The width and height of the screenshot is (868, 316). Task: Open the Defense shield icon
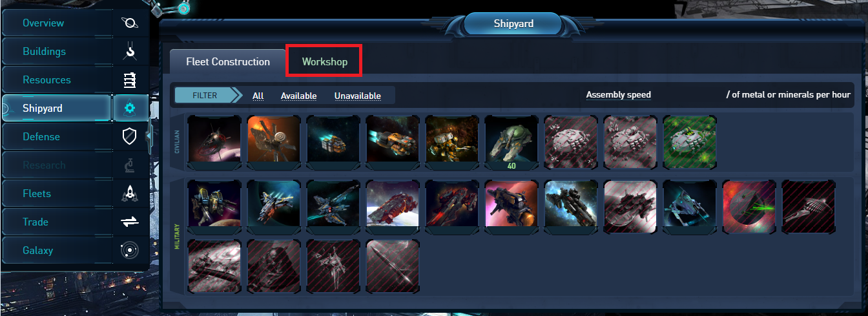130,137
